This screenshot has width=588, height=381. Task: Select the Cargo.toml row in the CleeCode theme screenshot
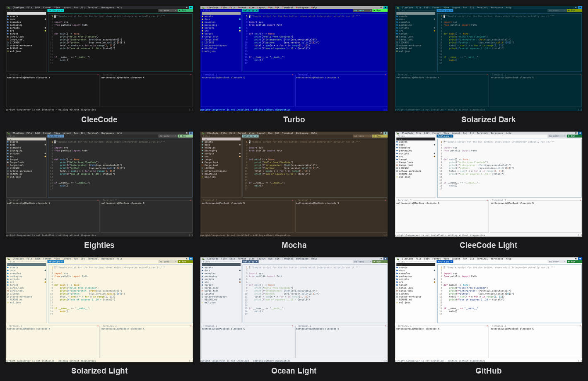coord(26,40)
